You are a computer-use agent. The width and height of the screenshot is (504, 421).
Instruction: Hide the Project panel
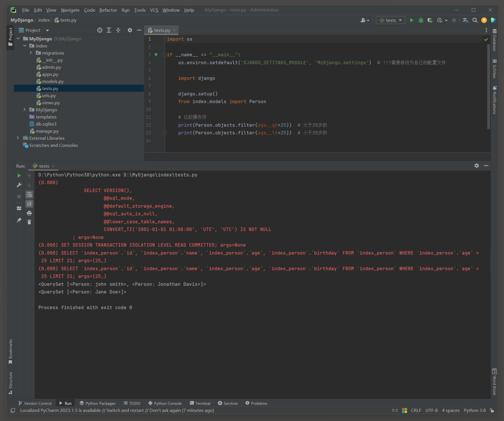[x=139, y=30]
